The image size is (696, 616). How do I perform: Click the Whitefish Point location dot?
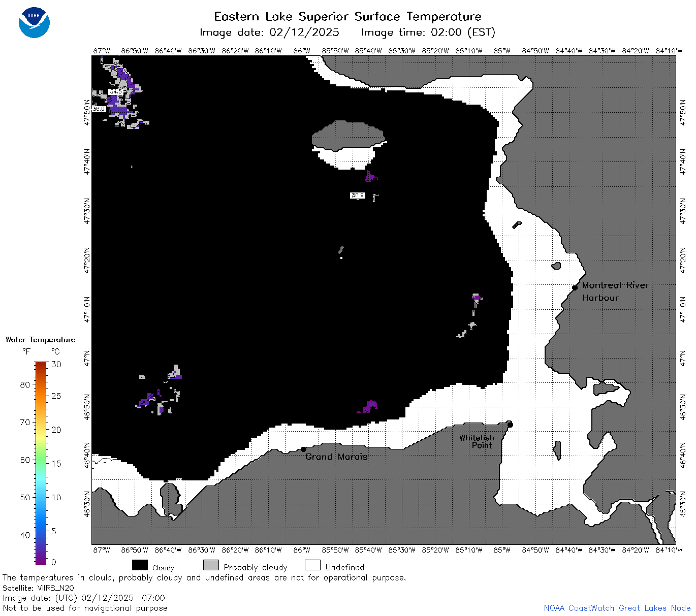[x=510, y=425]
